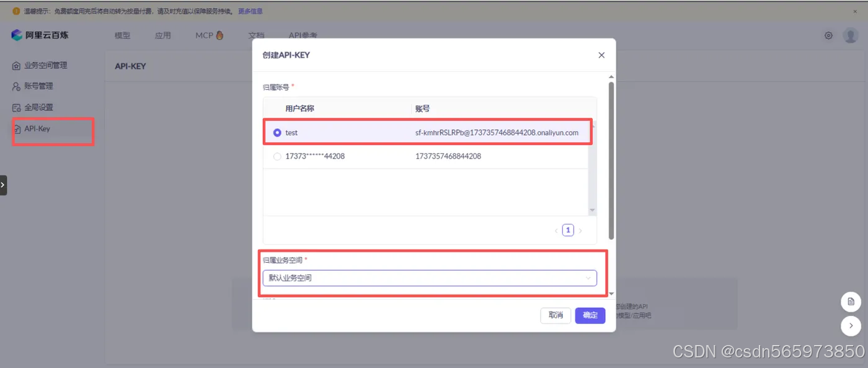This screenshot has width=868, height=368.
Task: Click the 用户名称 column header
Action: (299, 108)
